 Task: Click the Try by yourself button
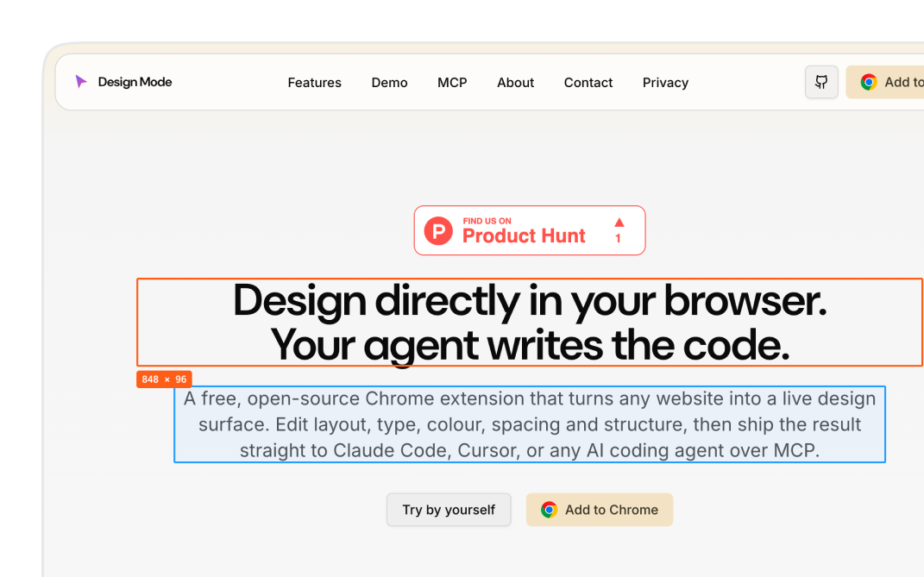click(x=449, y=510)
